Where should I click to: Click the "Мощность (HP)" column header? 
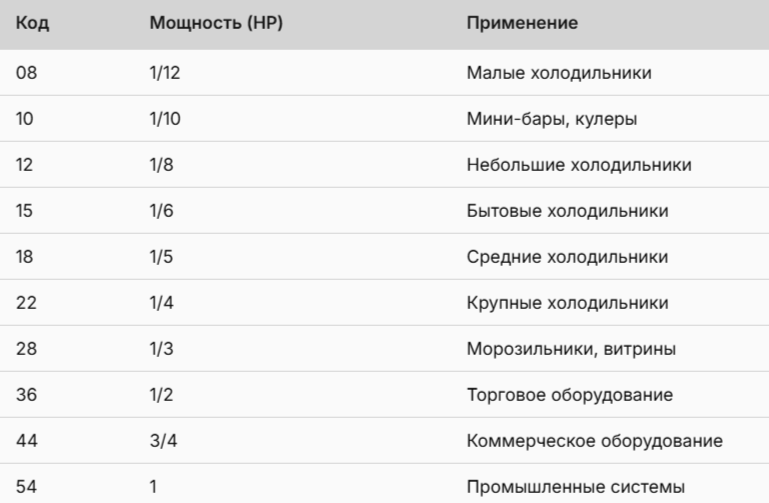coord(213,24)
